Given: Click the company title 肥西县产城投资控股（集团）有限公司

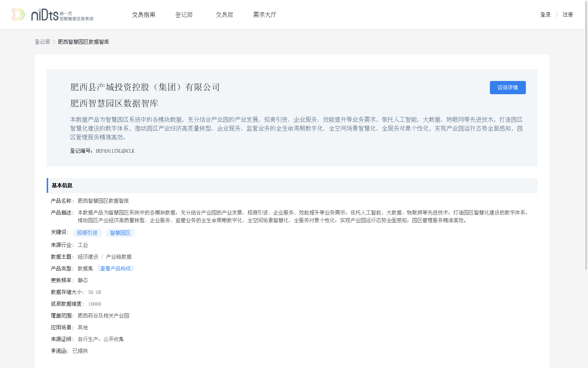Looking at the screenshot, I should [x=145, y=87].
